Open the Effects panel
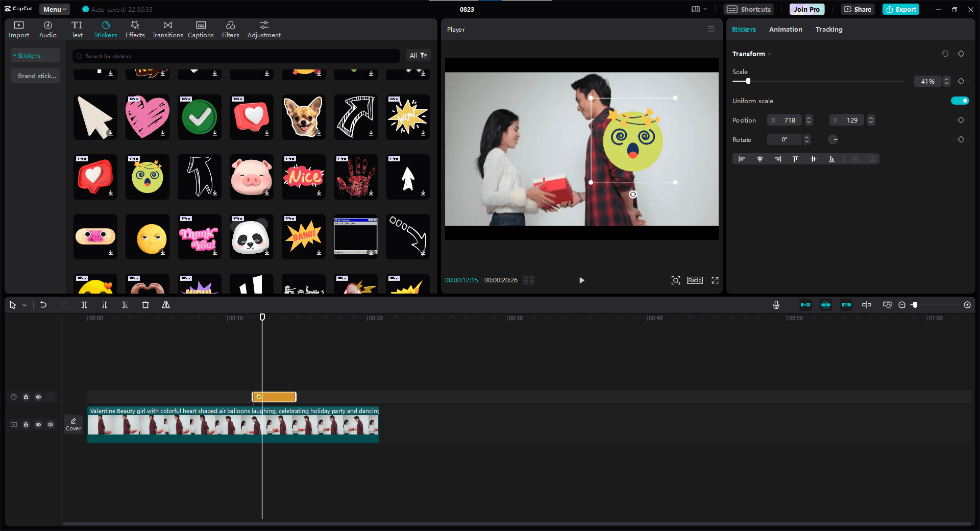980x531 pixels. coord(135,30)
